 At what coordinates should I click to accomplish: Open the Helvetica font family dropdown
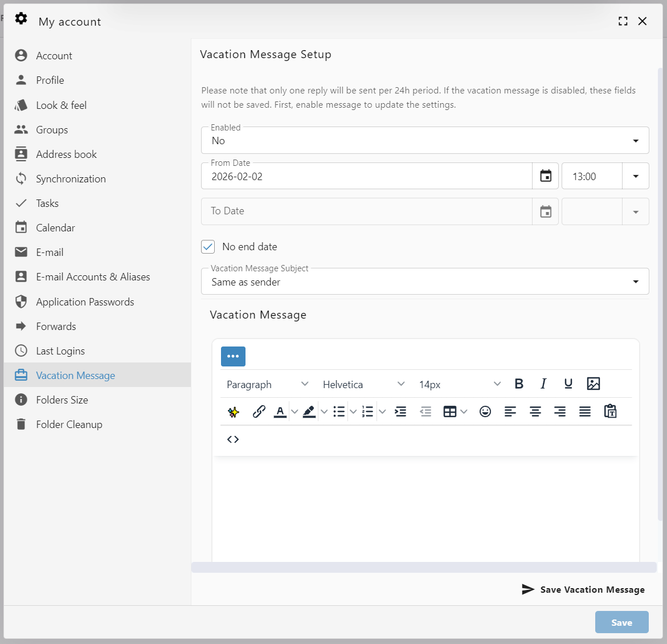coord(363,384)
